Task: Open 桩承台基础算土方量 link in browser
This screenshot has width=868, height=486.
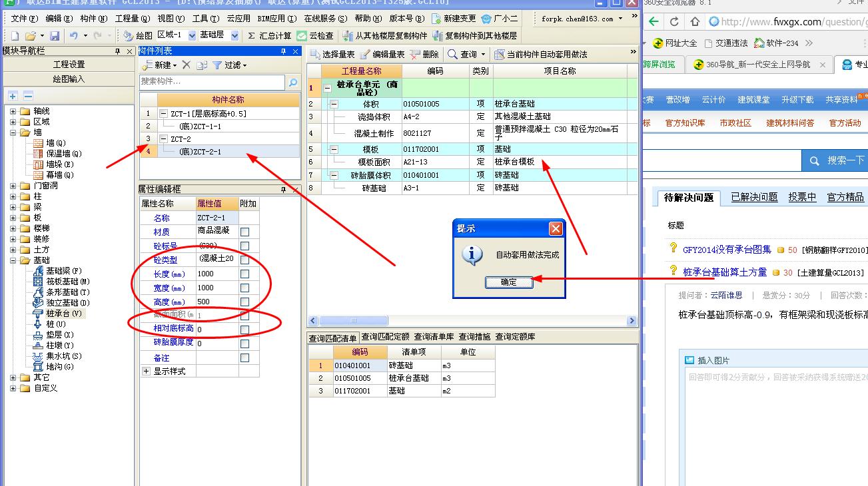Action: pos(725,272)
